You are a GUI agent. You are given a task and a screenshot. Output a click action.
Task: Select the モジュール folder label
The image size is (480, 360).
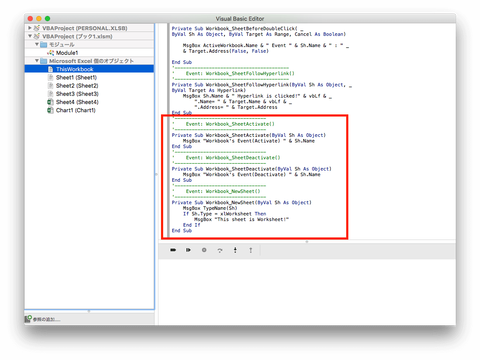(x=62, y=44)
